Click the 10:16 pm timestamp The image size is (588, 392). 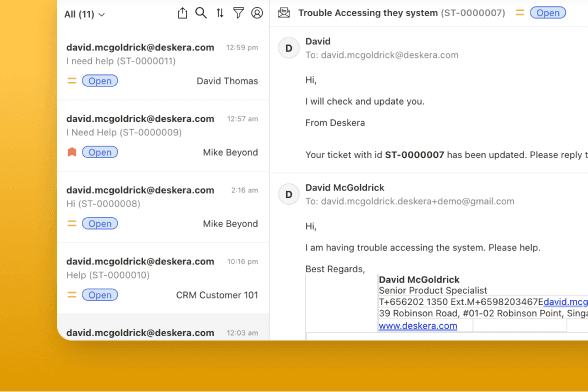pos(243,261)
